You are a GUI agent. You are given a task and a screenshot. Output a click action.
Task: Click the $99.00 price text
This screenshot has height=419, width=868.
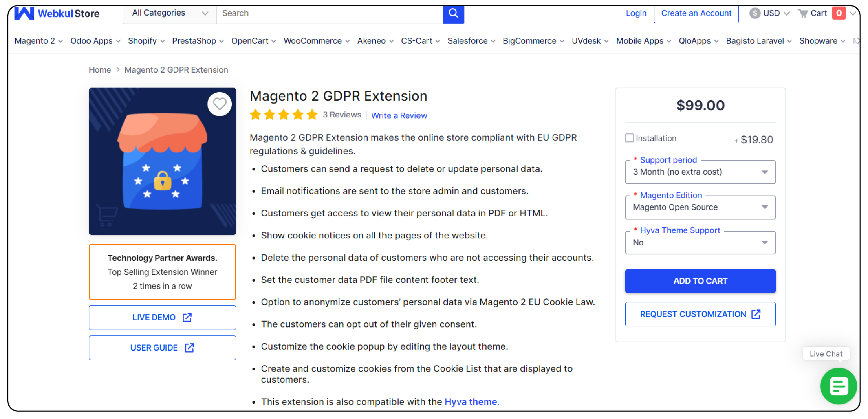pos(700,105)
